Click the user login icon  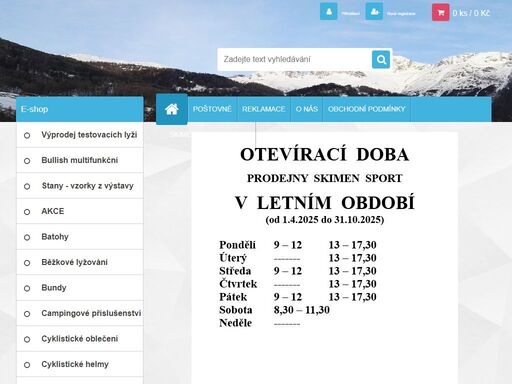(x=329, y=12)
